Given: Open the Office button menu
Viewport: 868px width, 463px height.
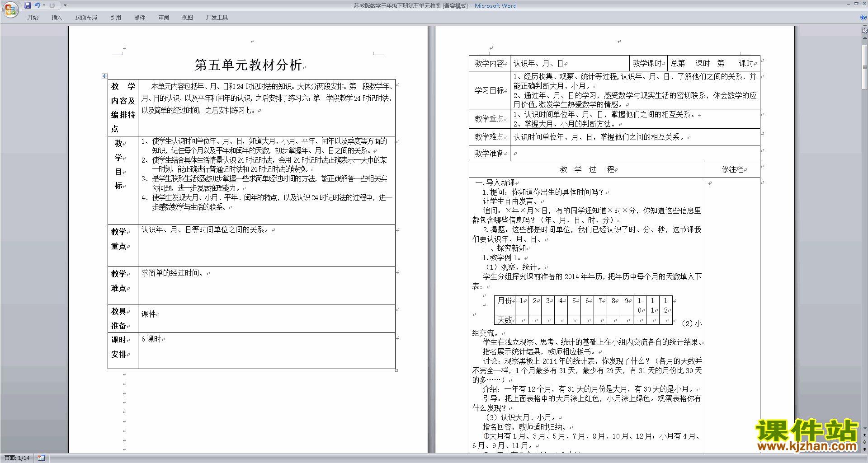Looking at the screenshot, I should click(10, 9).
